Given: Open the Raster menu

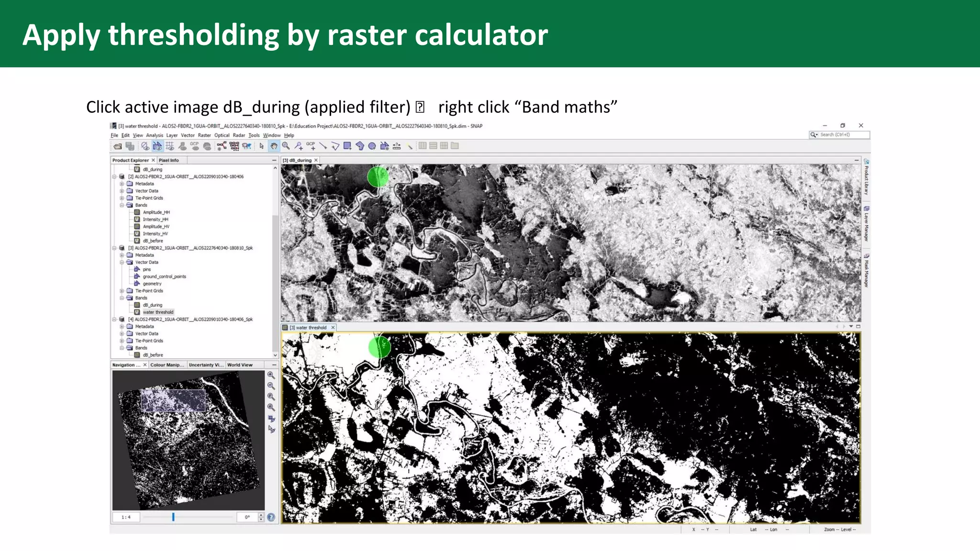Looking at the screenshot, I should click(204, 135).
